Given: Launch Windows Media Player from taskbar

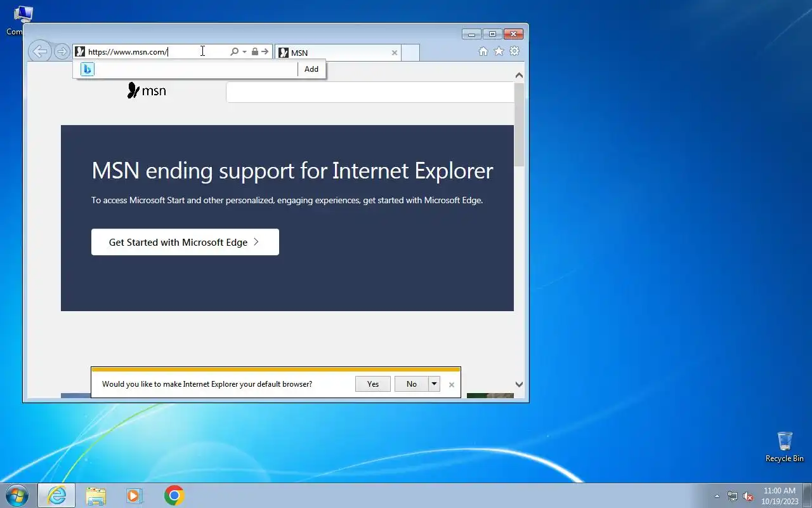Looking at the screenshot, I should [134, 495].
